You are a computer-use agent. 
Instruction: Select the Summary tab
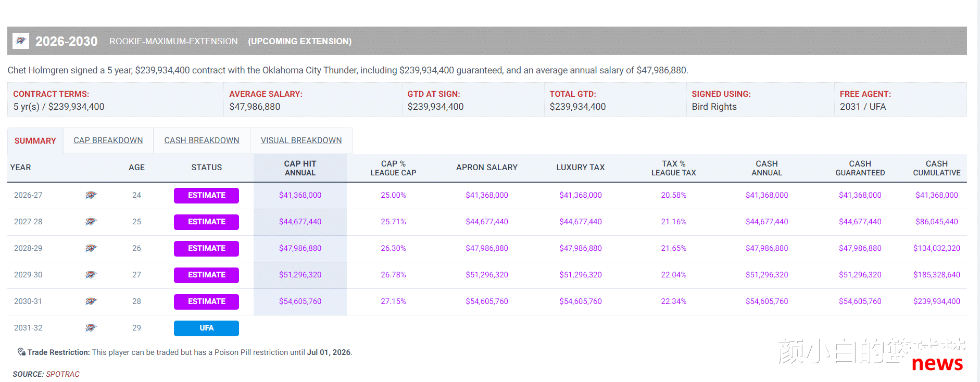click(35, 141)
